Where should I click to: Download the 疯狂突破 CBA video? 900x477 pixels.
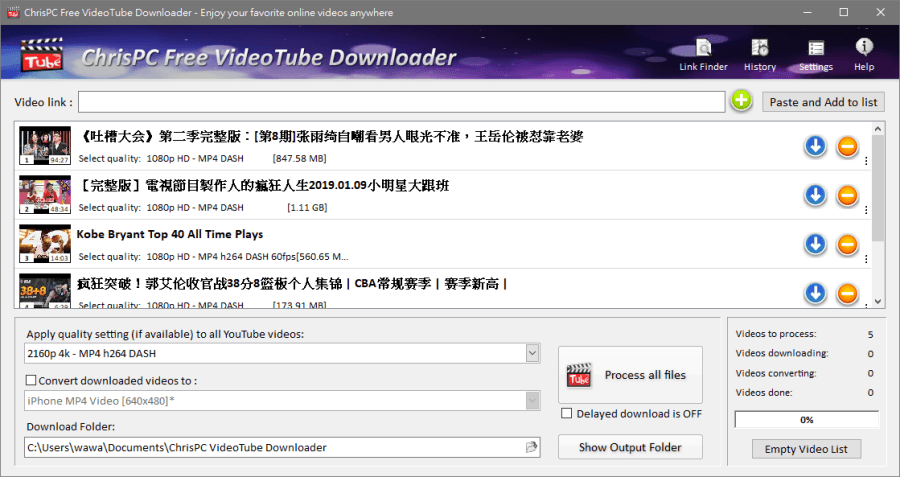click(x=815, y=293)
